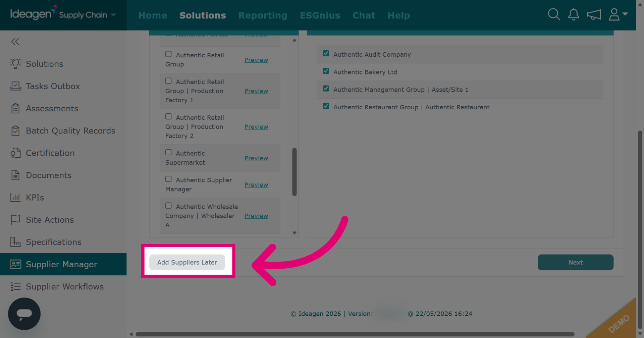644x338 pixels.
Task: Open the ESGnius top menu
Action: (x=320, y=15)
